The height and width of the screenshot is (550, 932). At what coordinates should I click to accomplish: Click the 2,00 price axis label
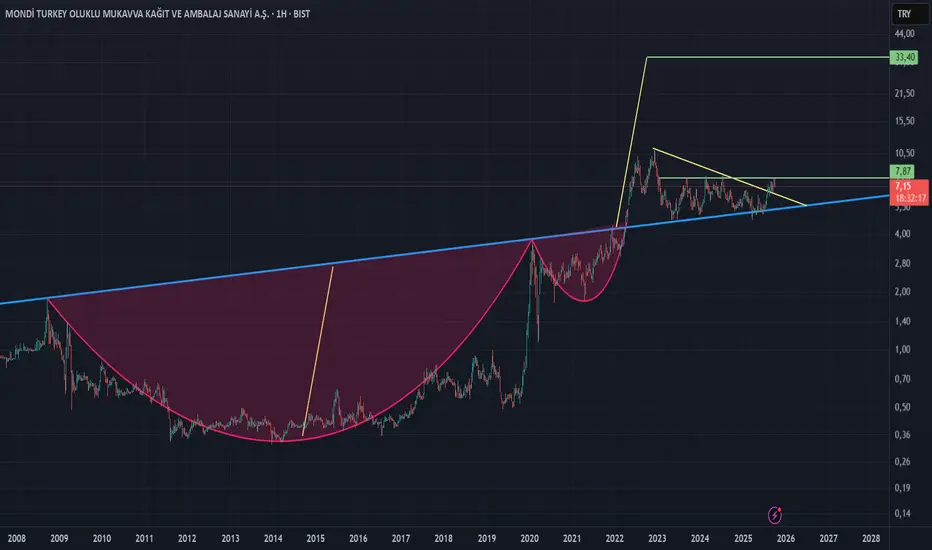coord(902,291)
